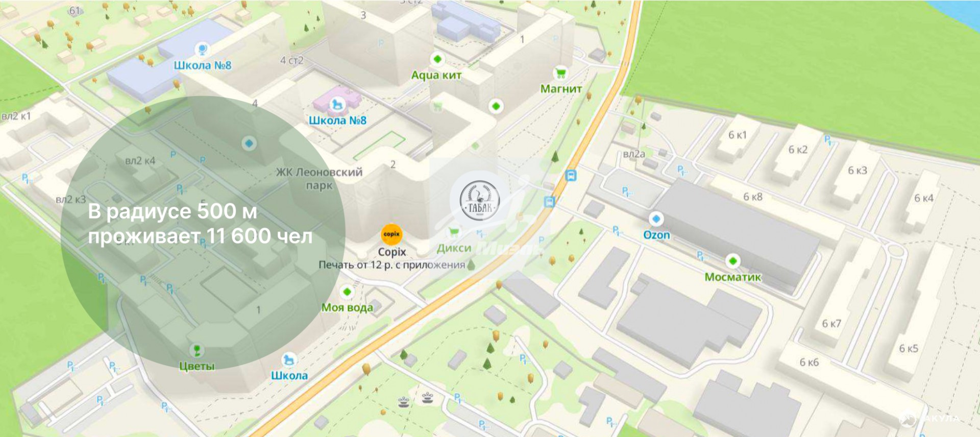Select the Aqua кит green marker
980x437 pixels.
(x=437, y=59)
